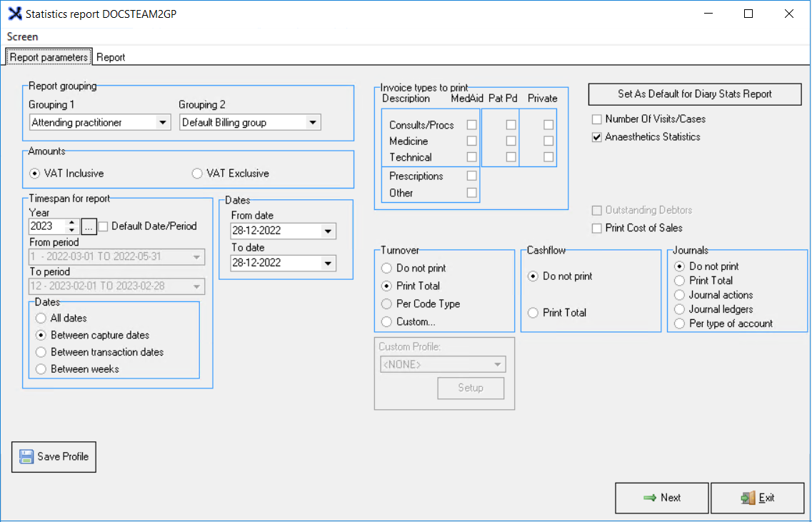Click inside the To date field
The image size is (812, 522).
coord(275,263)
